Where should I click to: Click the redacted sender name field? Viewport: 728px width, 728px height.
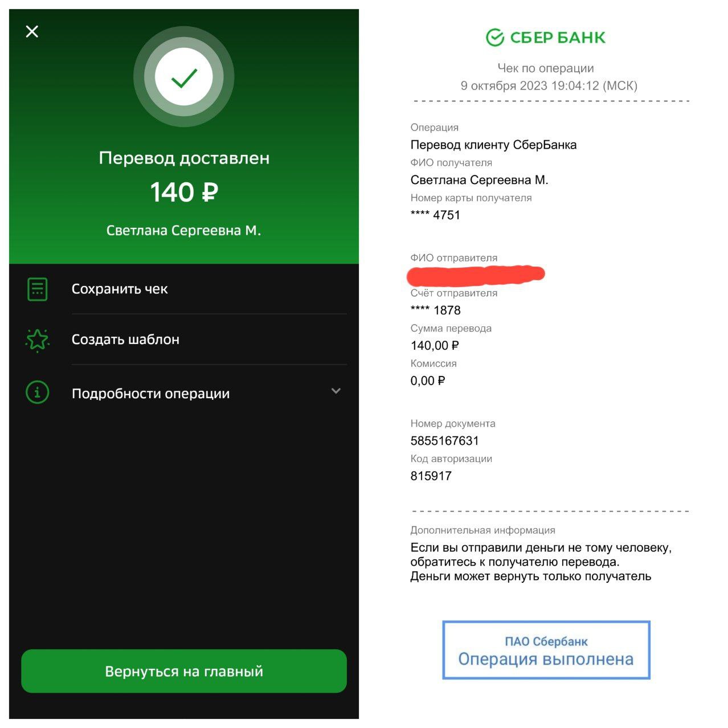pos(476,275)
